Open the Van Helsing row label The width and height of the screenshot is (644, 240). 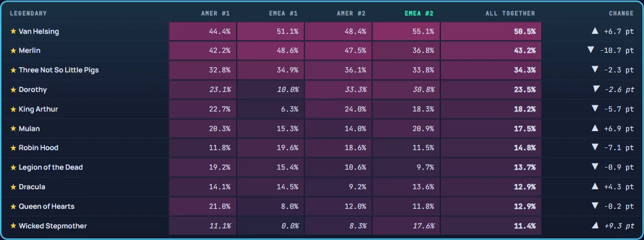click(x=39, y=31)
